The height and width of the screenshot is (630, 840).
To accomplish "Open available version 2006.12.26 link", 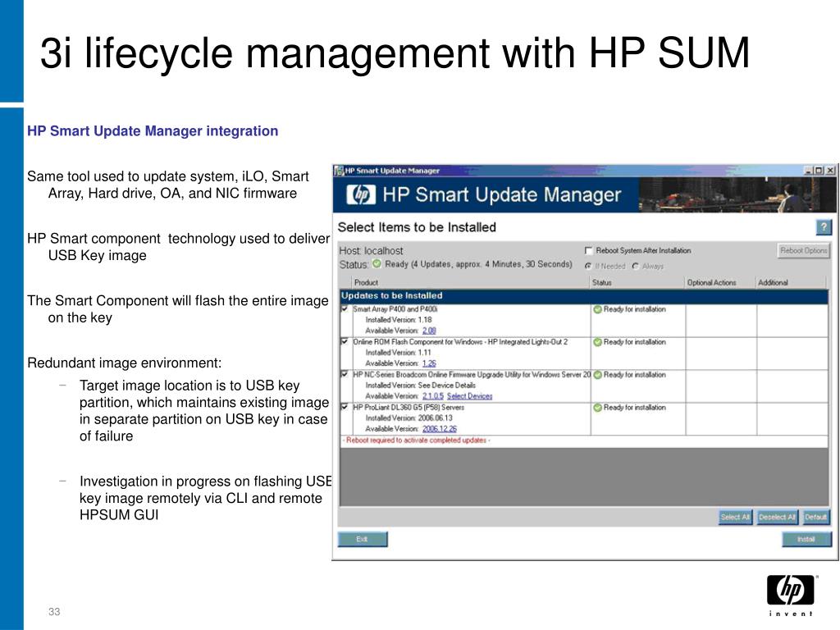I will click(x=440, y=428).
